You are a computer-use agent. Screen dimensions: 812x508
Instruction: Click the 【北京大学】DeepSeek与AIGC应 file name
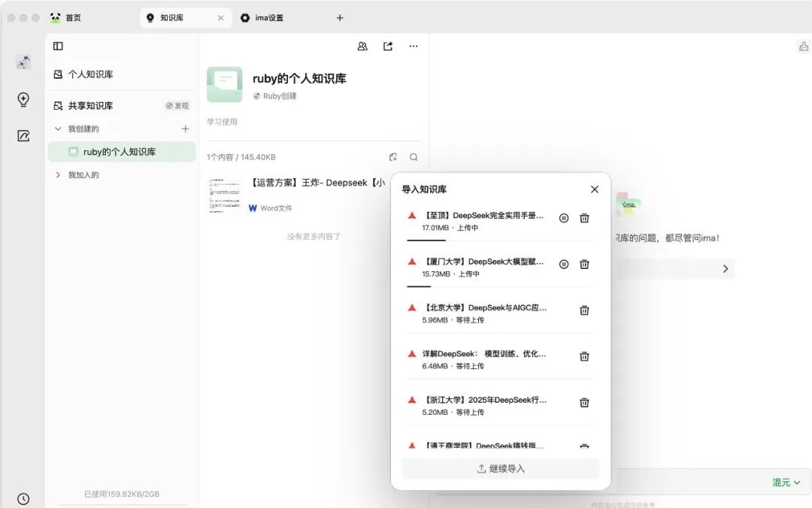point(485,307)
